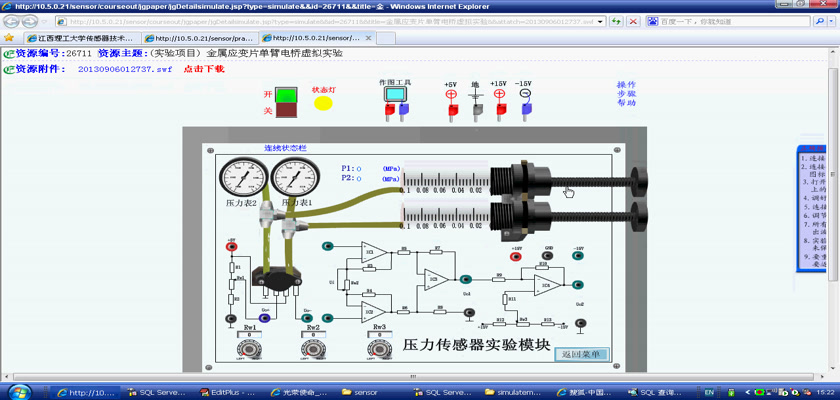The height and width of the screenshot is (400, 840).
Task: Click the EN language indicator in tray
Action: [709, 392]
